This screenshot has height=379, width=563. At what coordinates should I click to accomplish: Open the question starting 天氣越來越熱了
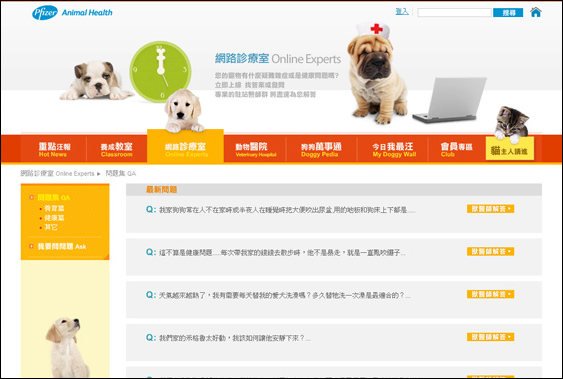tap(284, 295)
